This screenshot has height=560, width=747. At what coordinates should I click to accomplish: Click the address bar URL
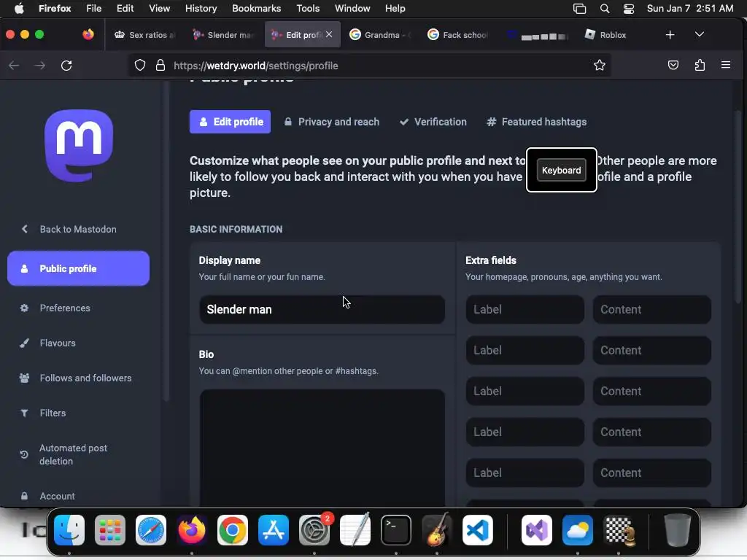[256, 66]
